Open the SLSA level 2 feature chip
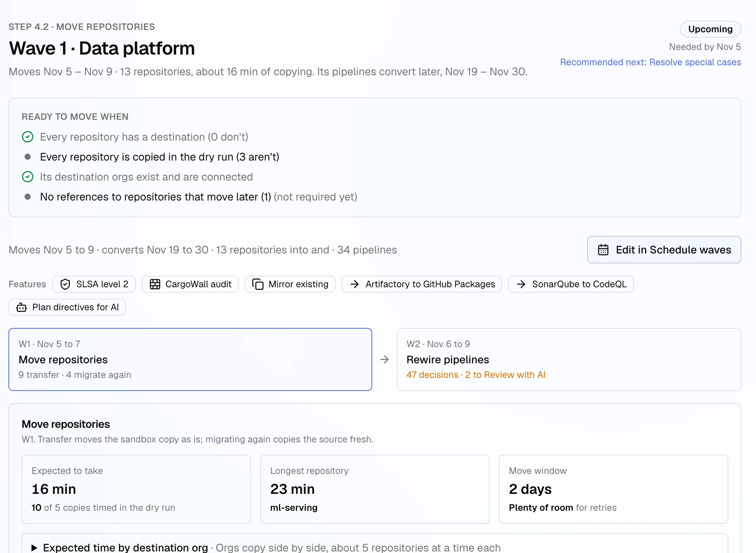756x553 pixels. click(94, 285)
